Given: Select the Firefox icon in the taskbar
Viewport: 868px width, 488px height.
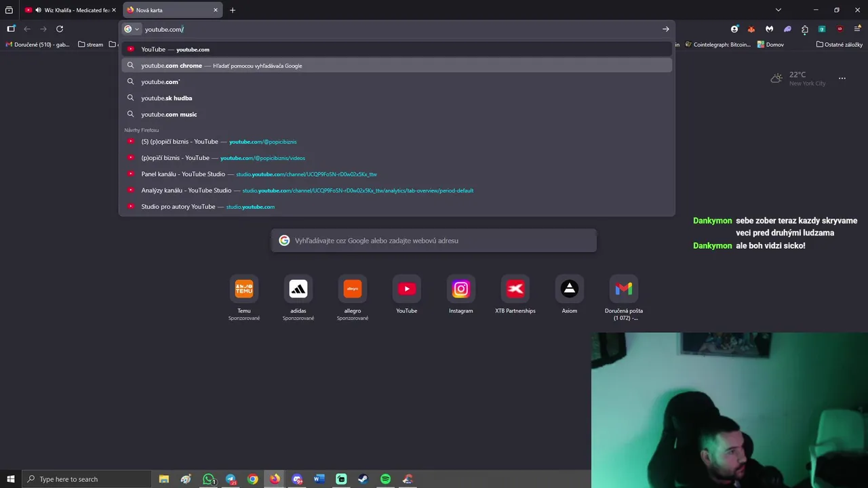Looking at the screenshot, I should (x=275, y=479).
